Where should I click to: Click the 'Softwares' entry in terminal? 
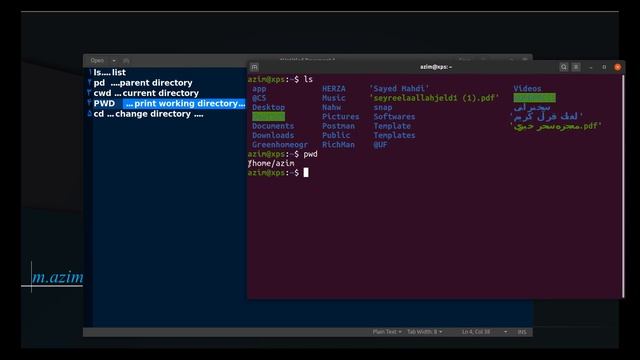(x=394, y=117)
